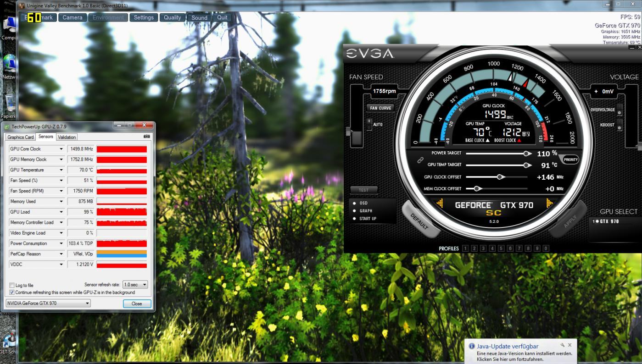Select EVGA profile slot 7

click(x=519, y=248)
